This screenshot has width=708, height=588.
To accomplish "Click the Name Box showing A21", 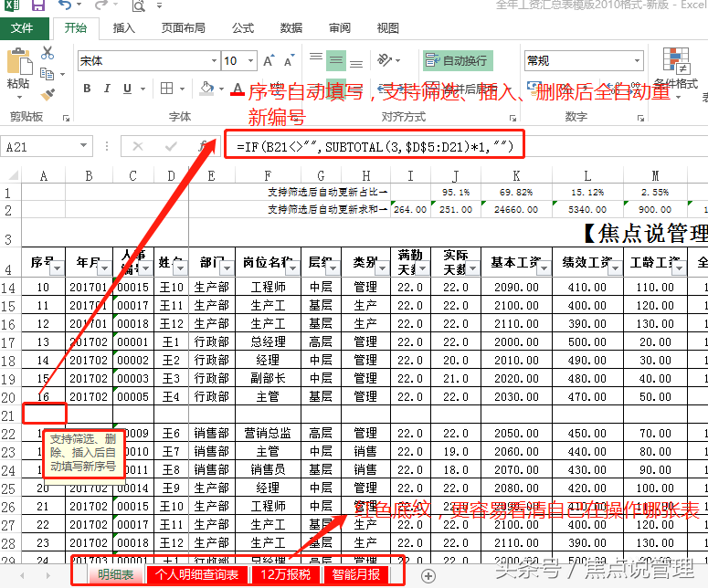I will pyautogui.click(x=39, y=147).
